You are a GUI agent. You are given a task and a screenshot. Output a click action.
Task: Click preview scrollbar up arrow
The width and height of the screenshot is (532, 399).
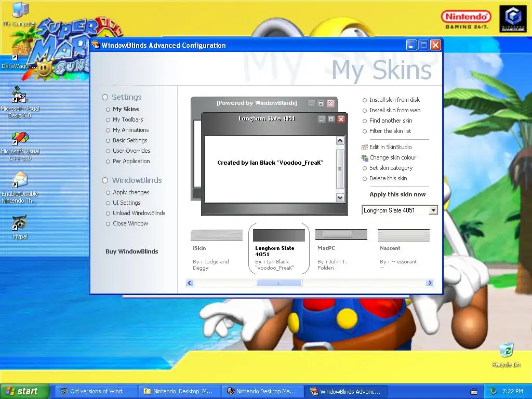[x=340, y=140]
